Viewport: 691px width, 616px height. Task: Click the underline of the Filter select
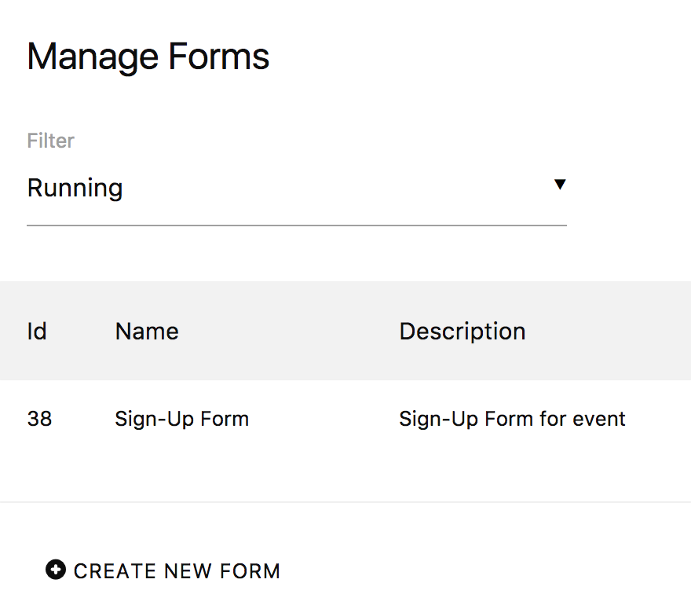[297, 225]
